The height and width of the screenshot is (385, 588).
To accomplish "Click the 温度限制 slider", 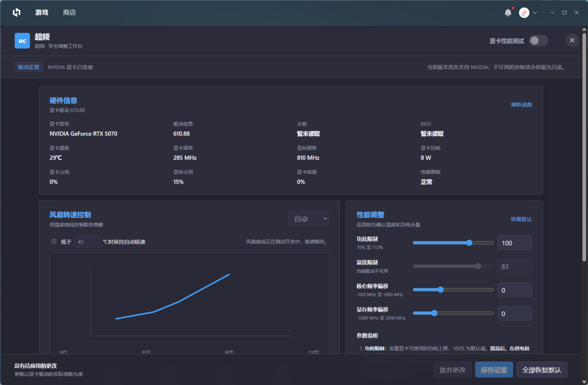I will [x=453, y=266].
